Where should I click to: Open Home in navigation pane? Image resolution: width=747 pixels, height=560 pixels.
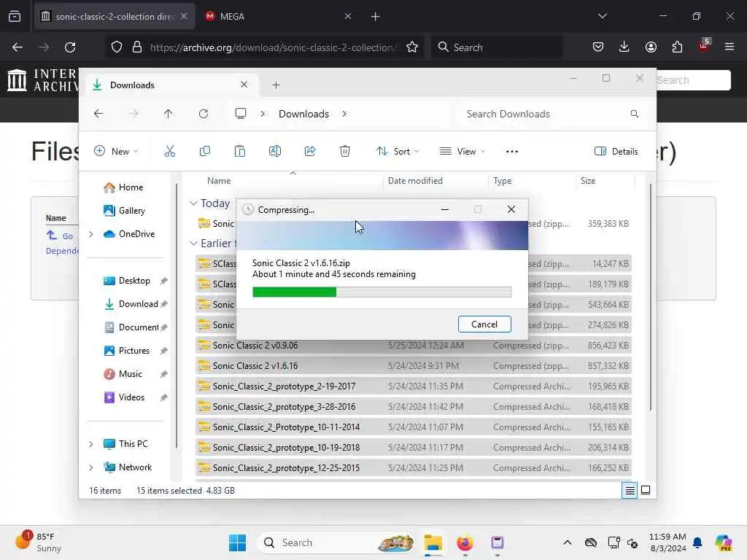pos(123,187)
